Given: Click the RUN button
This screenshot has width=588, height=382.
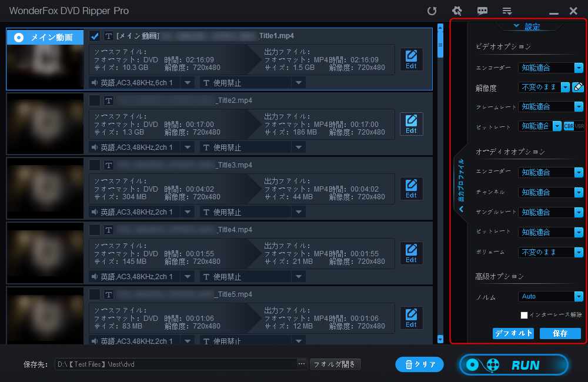Looking at the screenshot, I should (514, 365).
